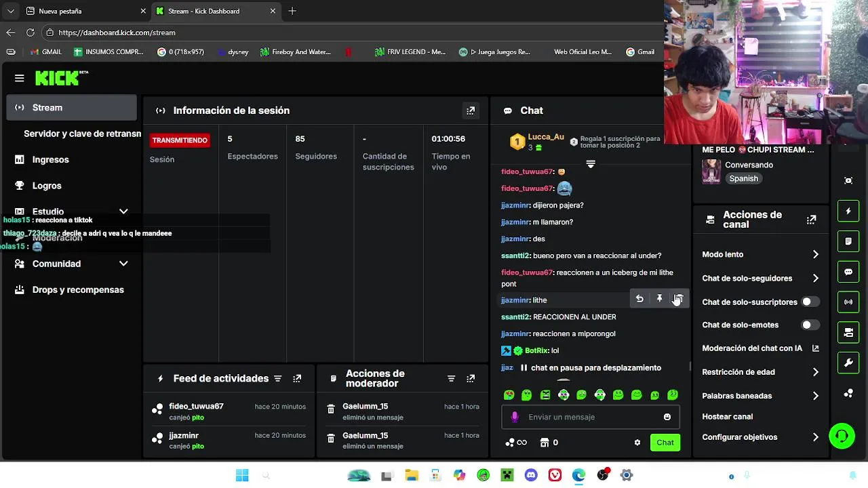This screenshot has height=488, width=868.
Task: Select Stream in the left sidebar
Action: tap(71, 108)
